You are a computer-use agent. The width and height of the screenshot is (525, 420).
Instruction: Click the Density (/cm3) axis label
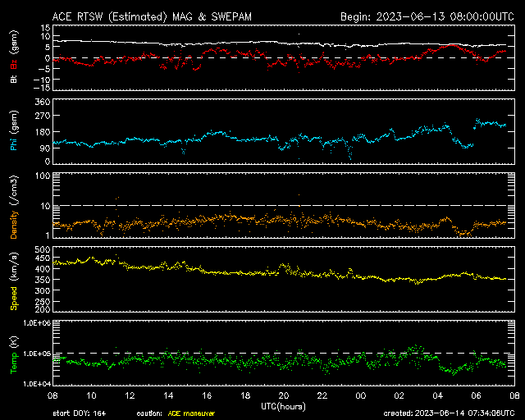point(14,206)
